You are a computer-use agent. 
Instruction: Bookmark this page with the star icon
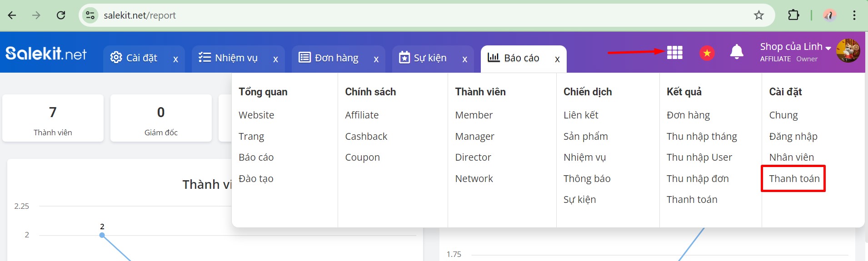(758, 15)
